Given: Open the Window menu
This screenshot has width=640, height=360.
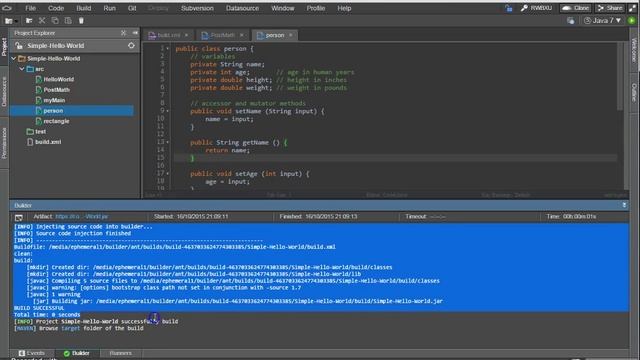Looking at the screenshot, I should point(282,8).
